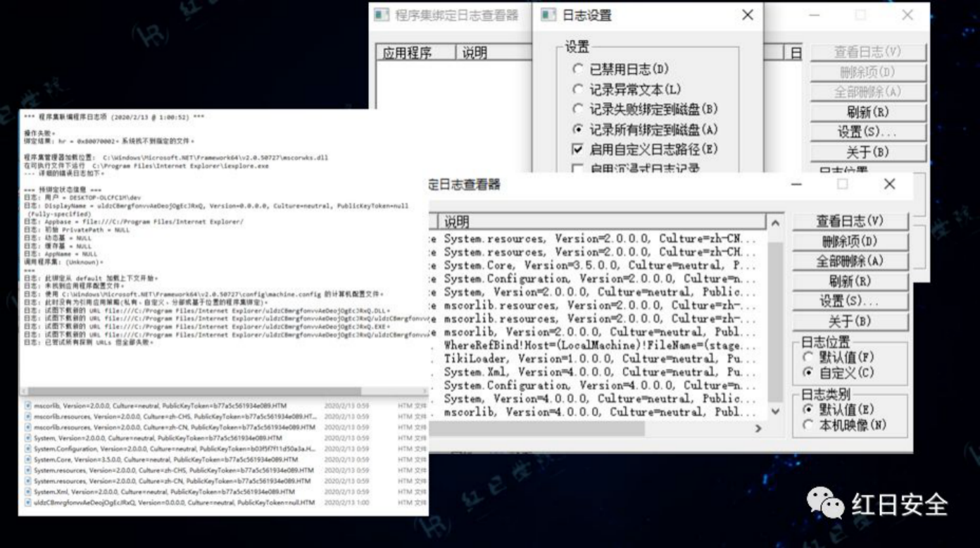Select 自定义(C) log location radio
Image resolution: width=980 pixels, height=548 pixels.
(x=808, y=373)
